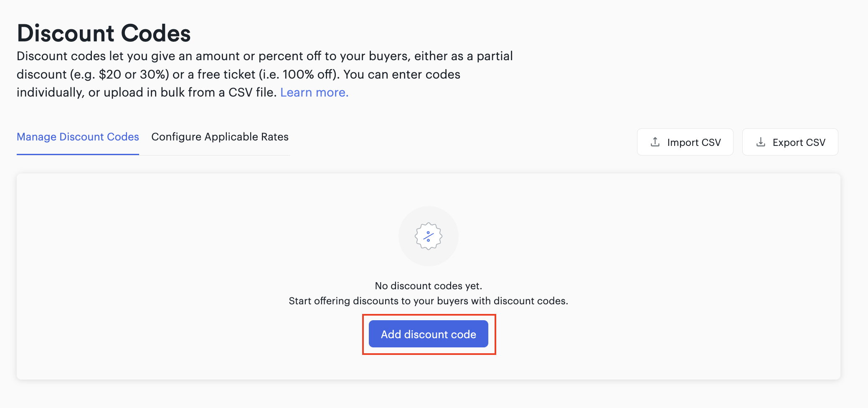The width and height of the screenshot is (868, 408).
Task: Click the 'Export CSV' text label
Action: click(799, 143)
